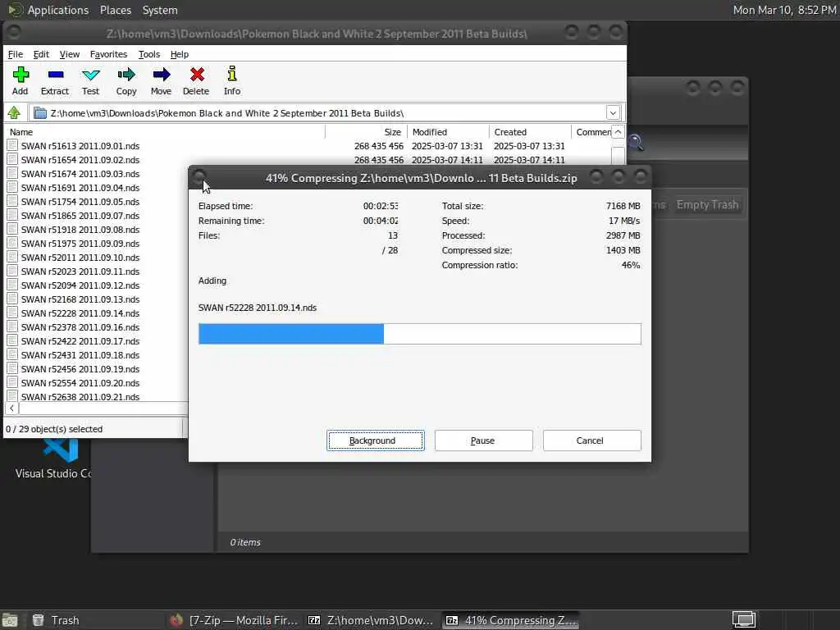Image resolution: width=840 pixels, height=630 pixels.
Task: Open the Help menu
Action: pos(180,54)
